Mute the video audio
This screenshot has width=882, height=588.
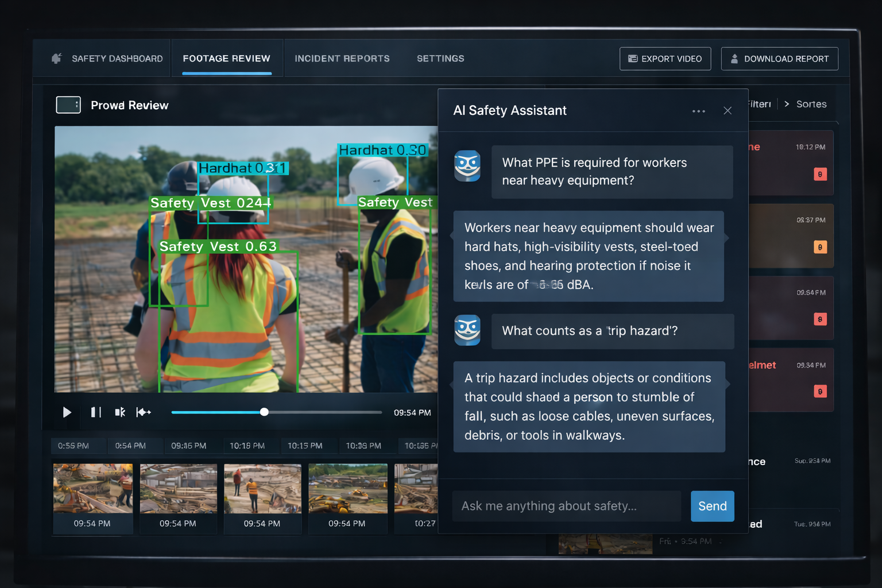point(120,412)
